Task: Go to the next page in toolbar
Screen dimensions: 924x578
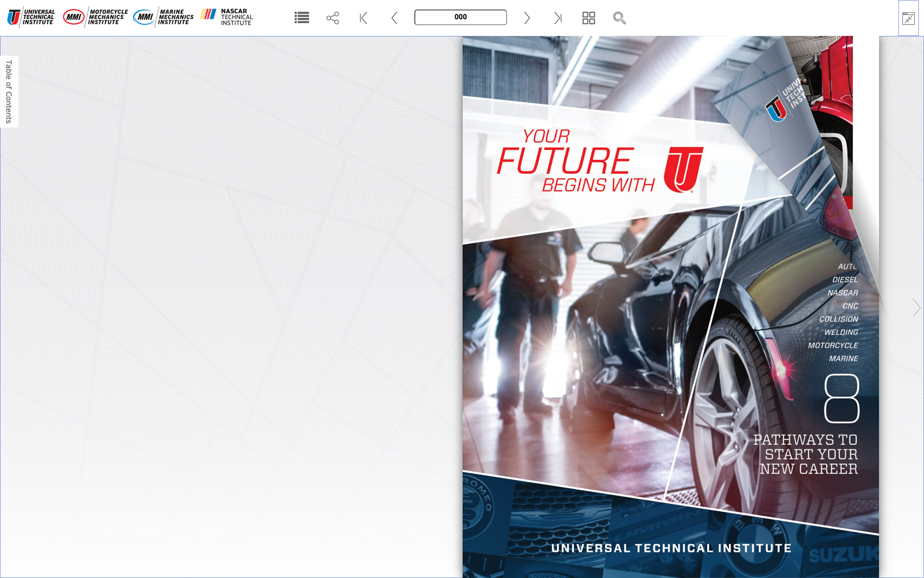Action: pyautogui.click(x=527, y=18)
